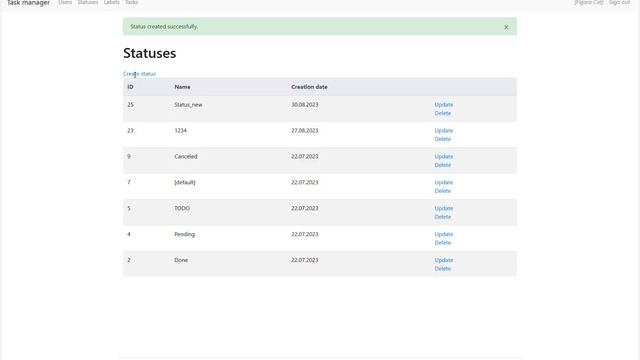Update the 1234 status

click(444, 131)
